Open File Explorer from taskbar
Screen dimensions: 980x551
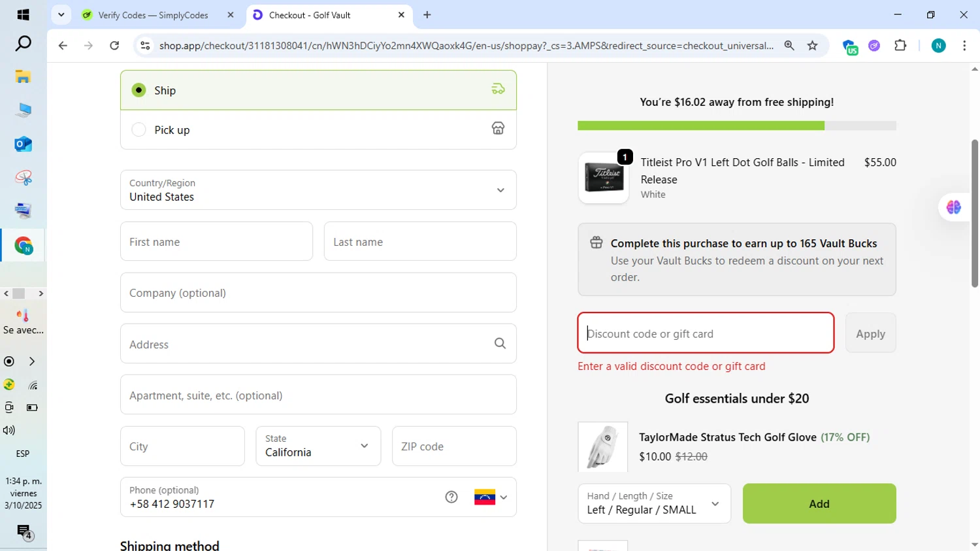point(23,77)
